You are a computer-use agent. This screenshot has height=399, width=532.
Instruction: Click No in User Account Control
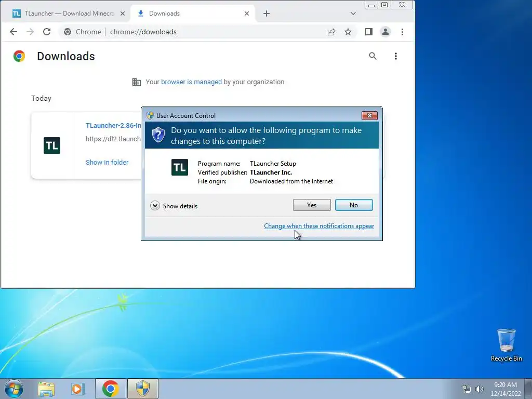pyautogui.click(x=354, y=205)
